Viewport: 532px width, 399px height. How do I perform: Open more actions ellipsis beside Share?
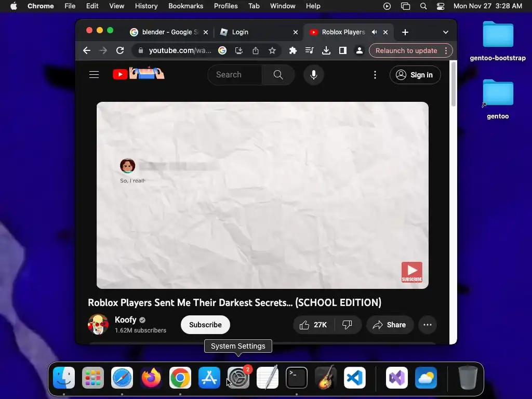click(428, 325)
